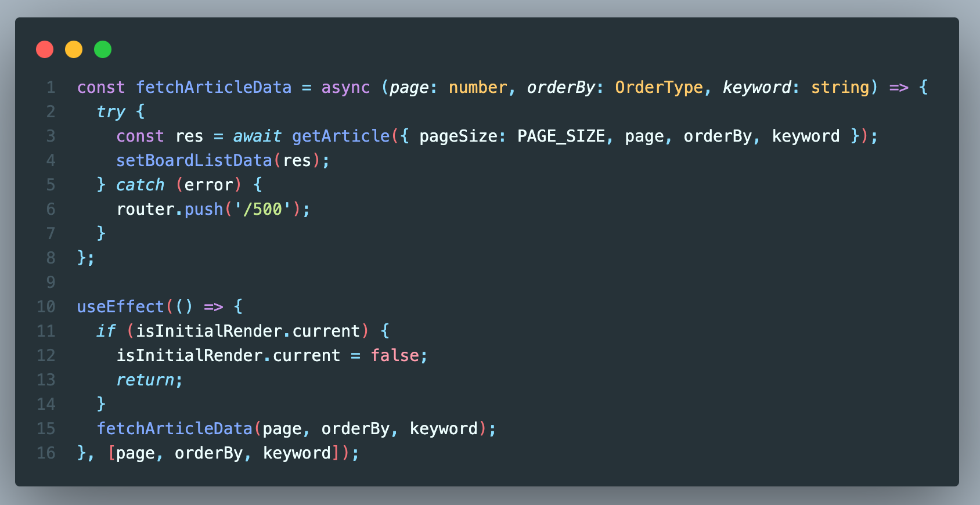Click the fetchArticleData function name on line 1
The width and height of the screenshot is (980, 505).
tap(214, 87)
